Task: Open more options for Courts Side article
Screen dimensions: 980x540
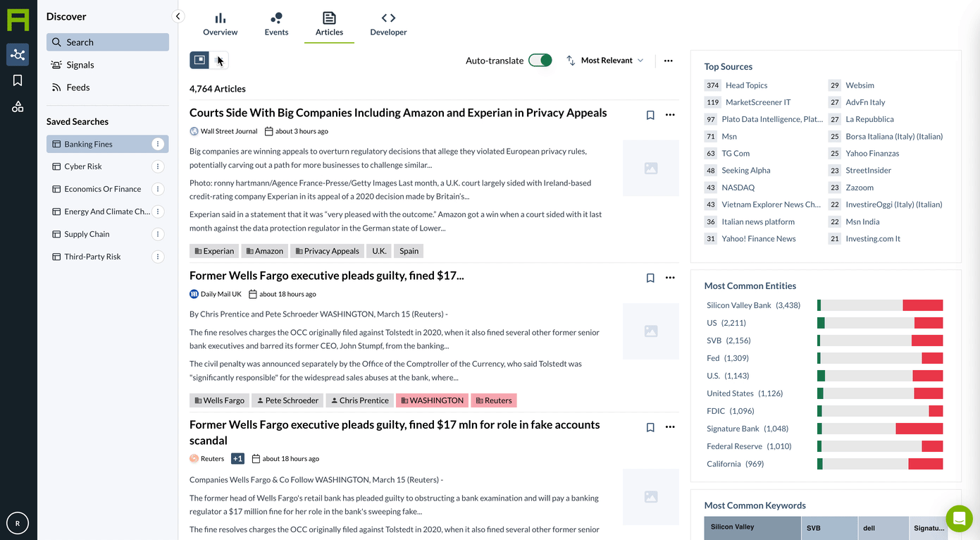Action: (670, 115)
